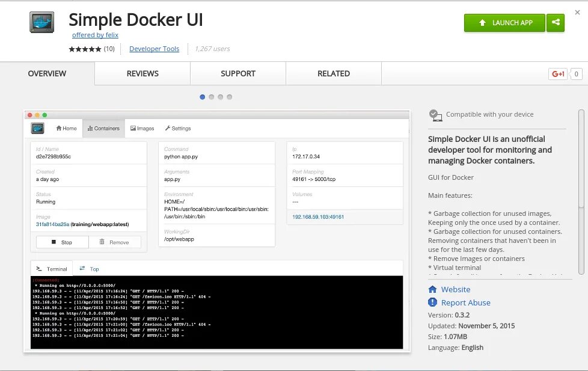Click the Report Abuse flag icon

[x=432, y=302]
